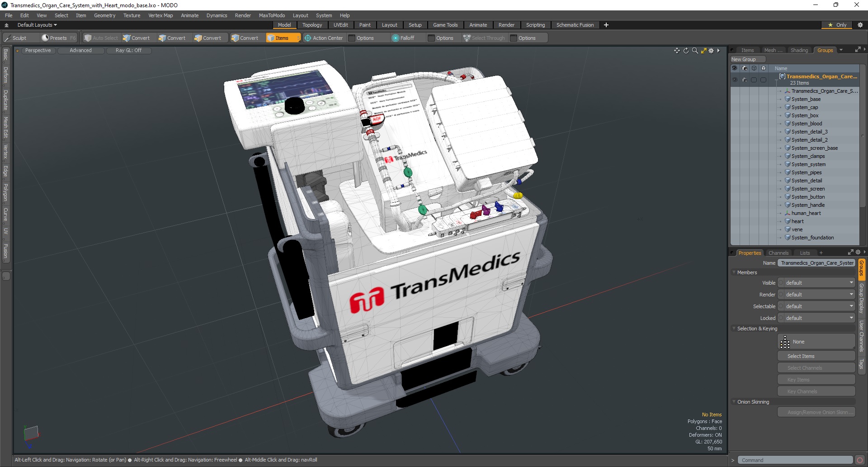Click the Ray GL: Off button
Viewport: 868px width, 467px height.
click(x=128, y=51)
